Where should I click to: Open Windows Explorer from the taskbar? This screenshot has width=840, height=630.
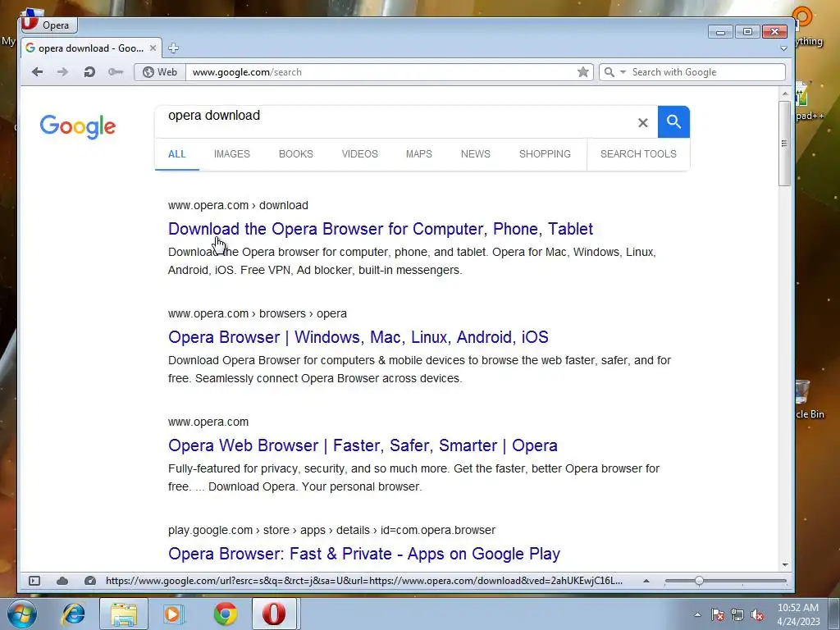pyautogui.click(x=124, y=614)
